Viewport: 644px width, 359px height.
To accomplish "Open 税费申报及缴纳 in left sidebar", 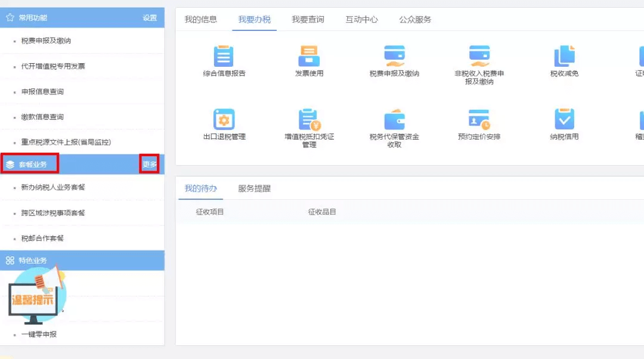I will [46, 41].
